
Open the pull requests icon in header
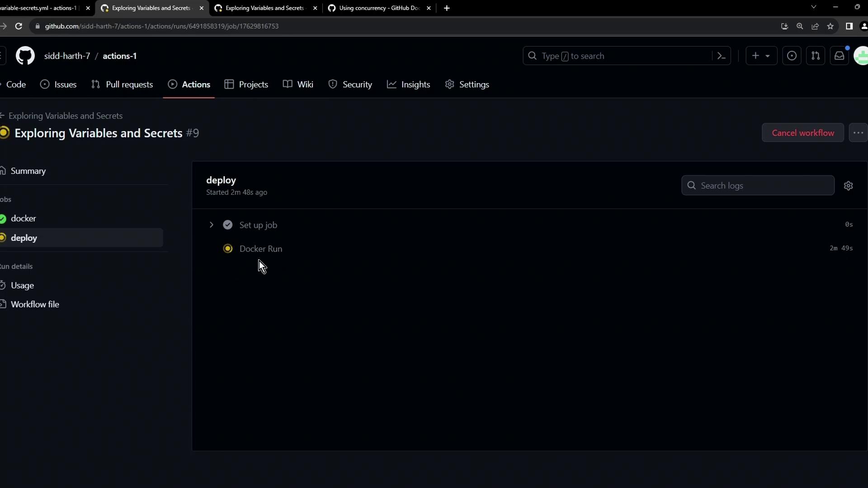[816, 56]
